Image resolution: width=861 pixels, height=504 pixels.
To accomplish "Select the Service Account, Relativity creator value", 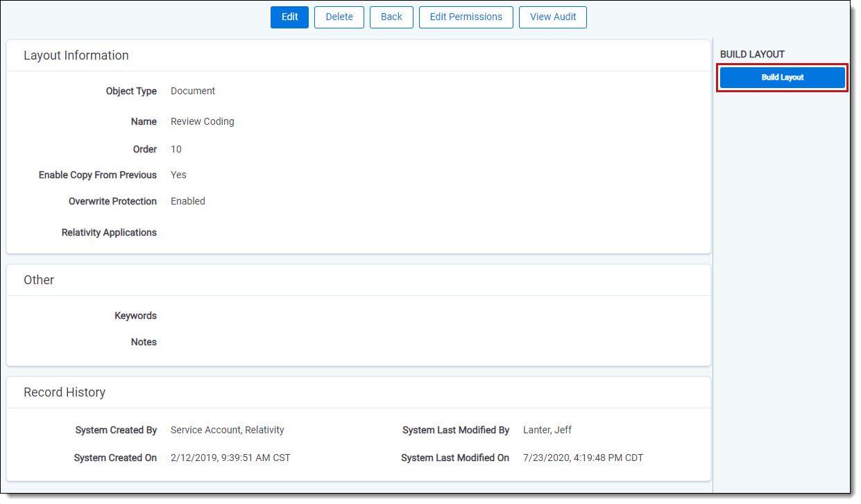I will pos(228,430).
